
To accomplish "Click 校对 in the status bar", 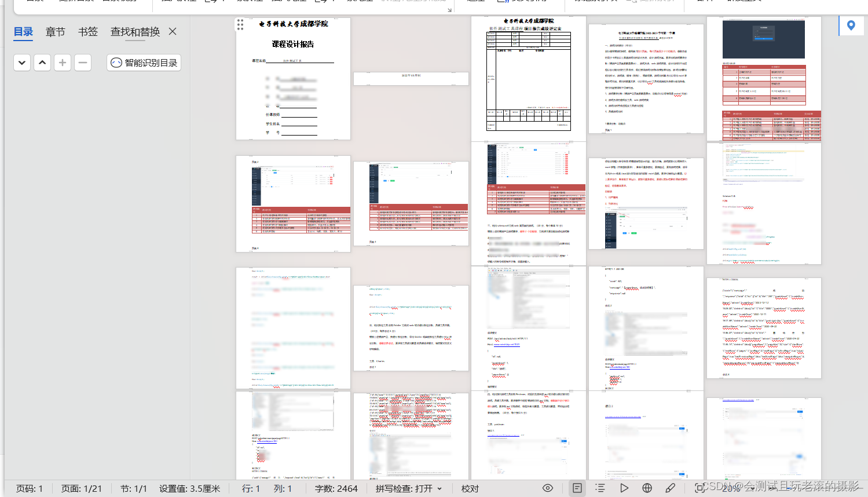I will pyautogui.click(x=470, y=488).
